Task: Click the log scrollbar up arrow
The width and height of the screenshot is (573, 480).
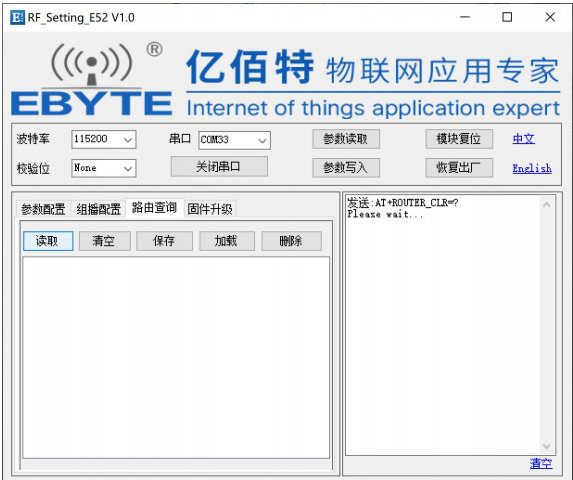Action: click(546, 205)
